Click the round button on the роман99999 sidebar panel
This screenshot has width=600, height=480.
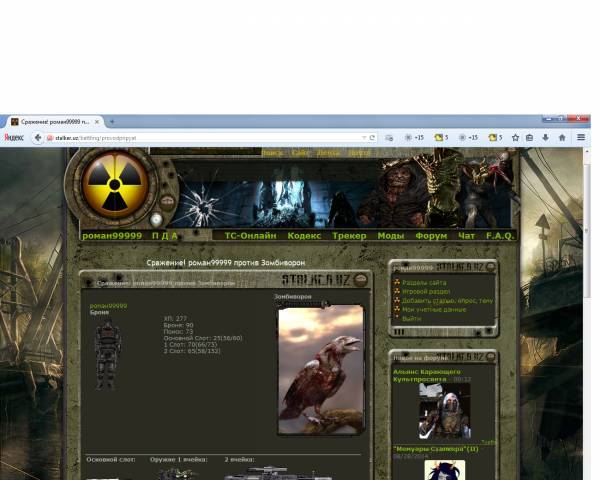[490, 268]
